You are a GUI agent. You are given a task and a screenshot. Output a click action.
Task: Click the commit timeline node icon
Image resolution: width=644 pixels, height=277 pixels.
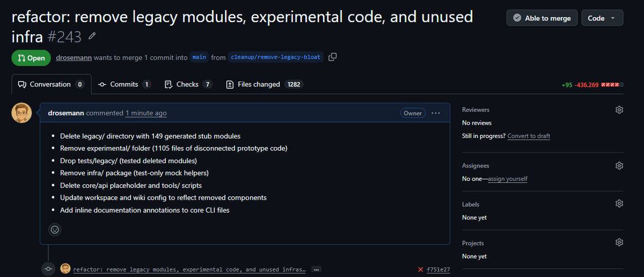tap(48, 269)
